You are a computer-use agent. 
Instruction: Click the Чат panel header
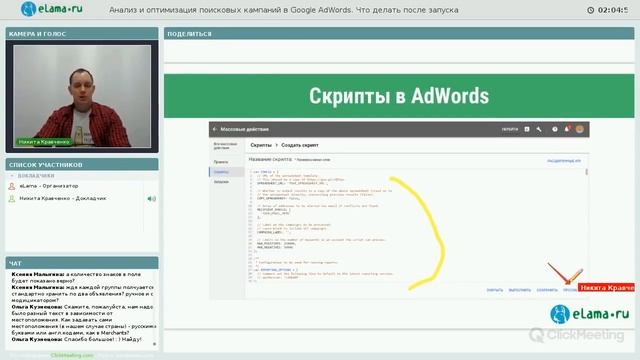pos(82,263)
